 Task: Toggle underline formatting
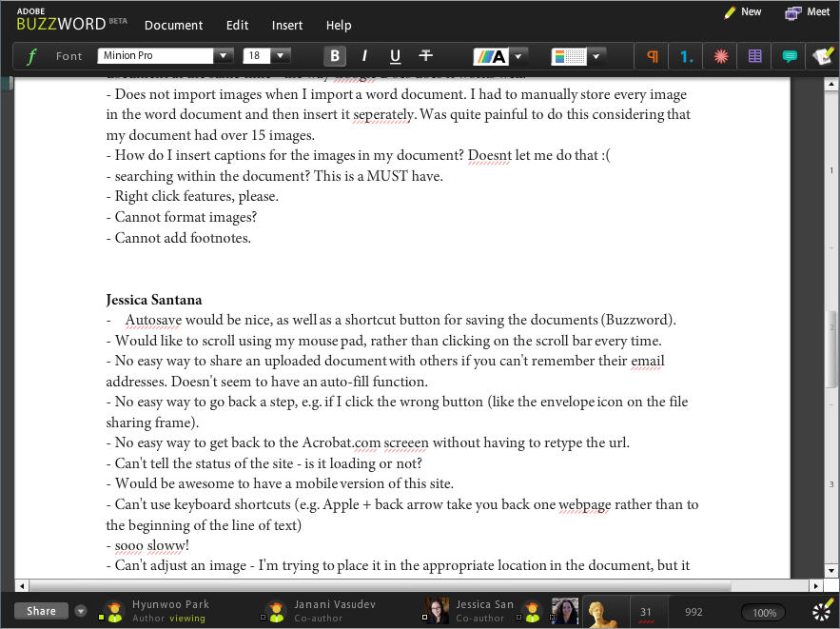coord(395,56)
